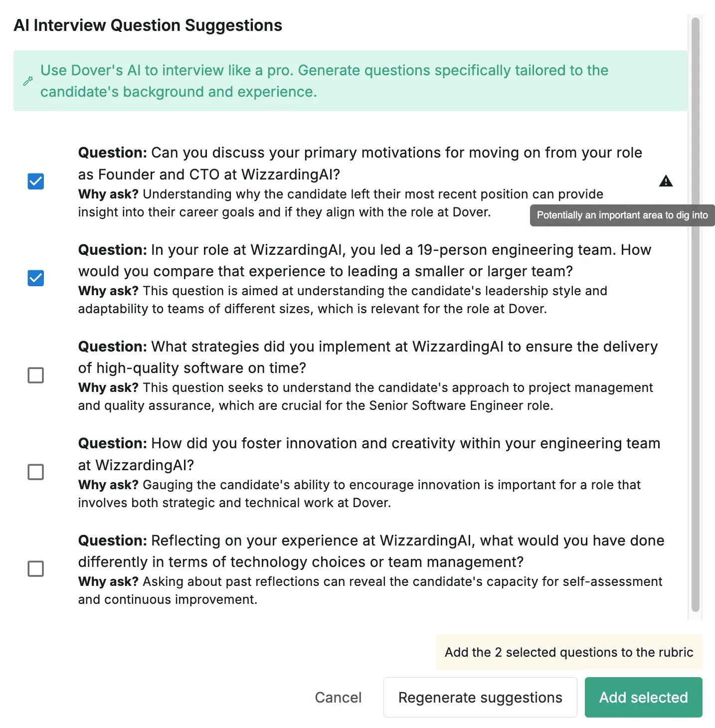The height and width of the screenshot is (728, 715).
Task: Uncheck the 19-person engineering team question
Action: 36,278
